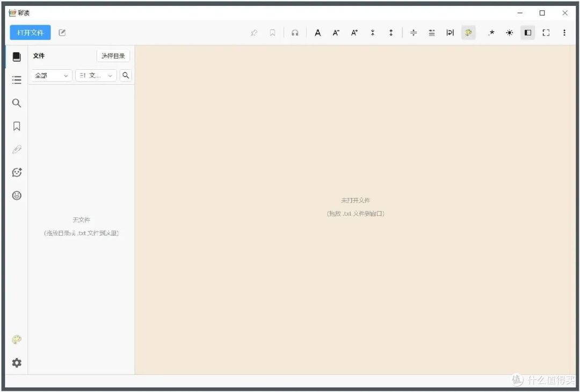Click the regex .* icon in the toolbar
The height and width of the screenshot is (392, 580).
tap(491, 33)
